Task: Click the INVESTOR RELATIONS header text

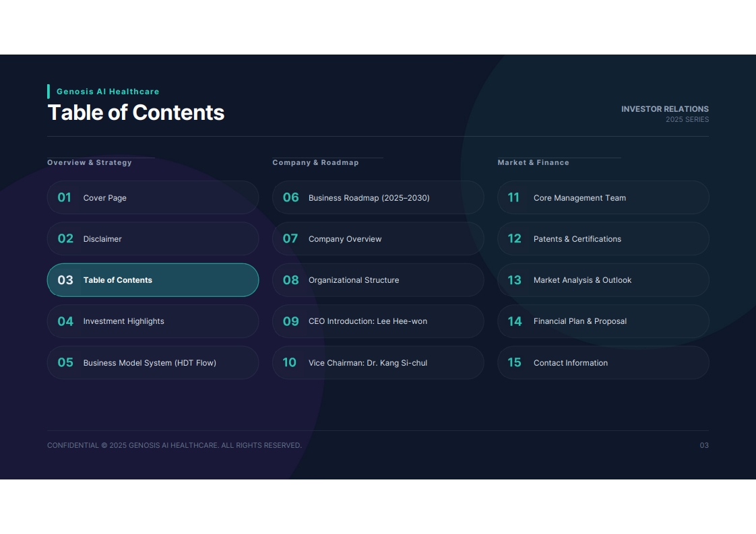Action: click(x=665, y=109)
